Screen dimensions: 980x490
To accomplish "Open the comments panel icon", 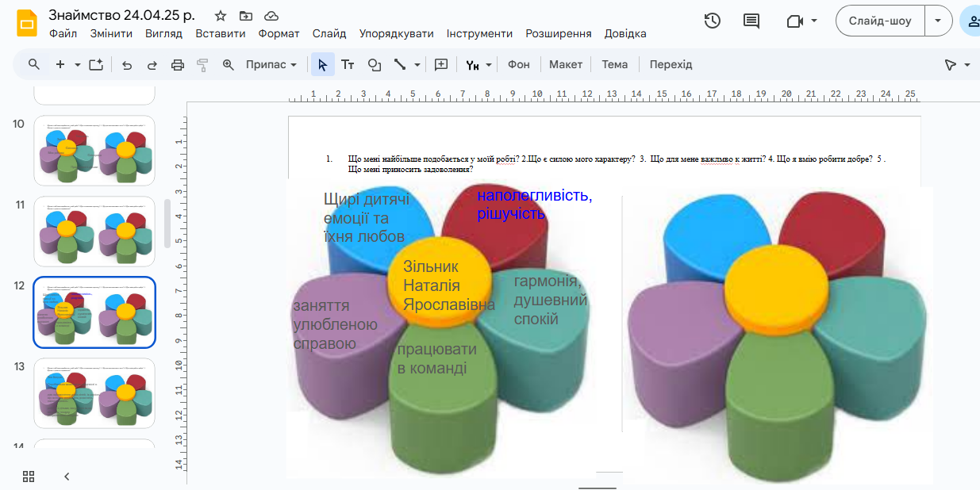I will 751,21.
